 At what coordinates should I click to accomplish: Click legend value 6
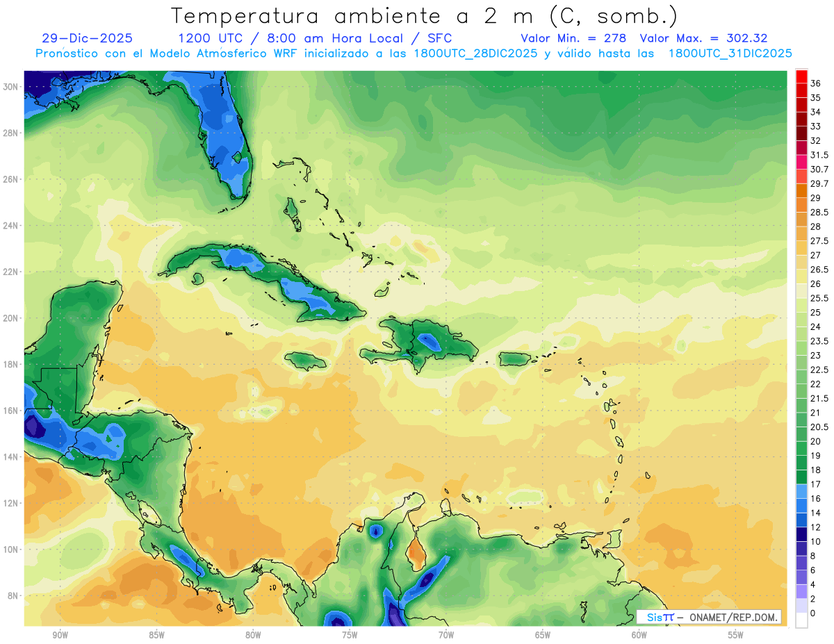(813, 570)
